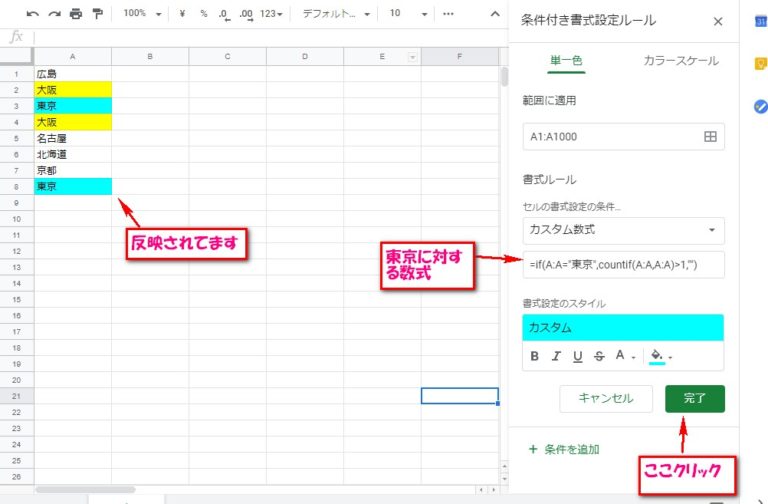
Task: Select yellow cell A4 containing 大阪
Action: tap(72, 122)
